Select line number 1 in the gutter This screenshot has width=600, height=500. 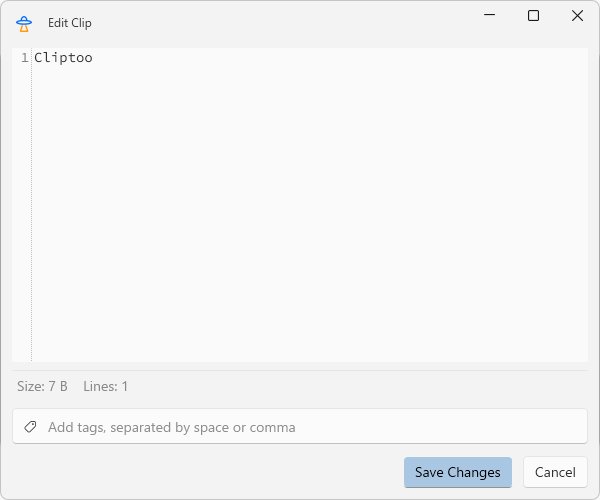pyautogui.click(x=24, y=58)
